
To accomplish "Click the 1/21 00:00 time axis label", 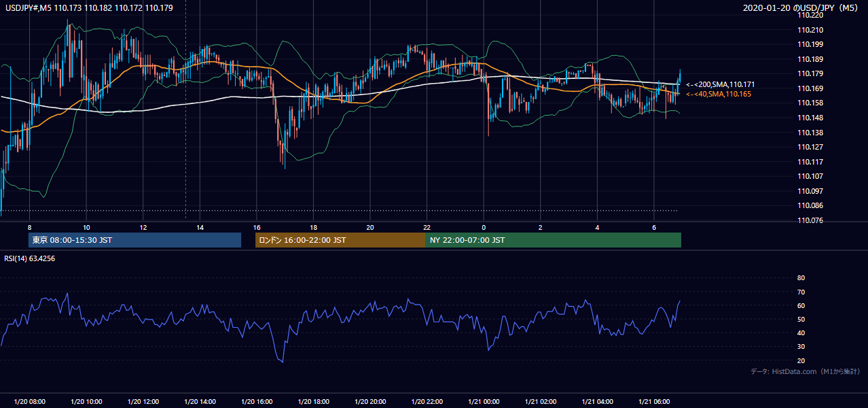I will tap(483, 402).
